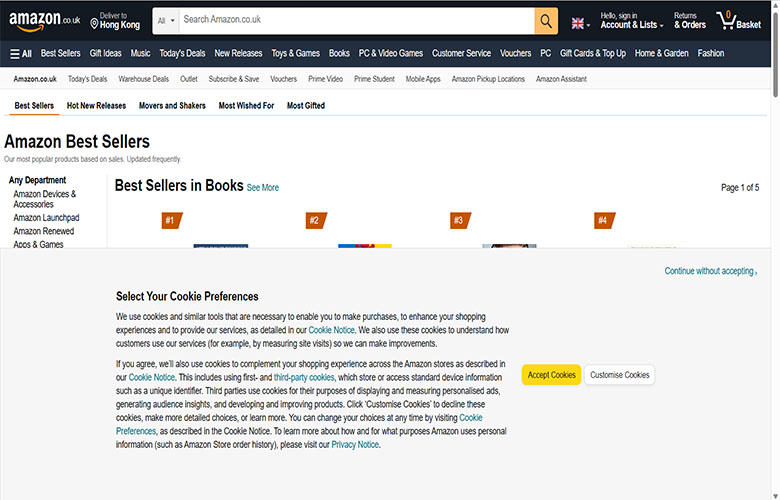780x500 pixels.
Task: Open Vouchers in the dark navigation bar
Action: pyautogui.click(x=515, y=53)
